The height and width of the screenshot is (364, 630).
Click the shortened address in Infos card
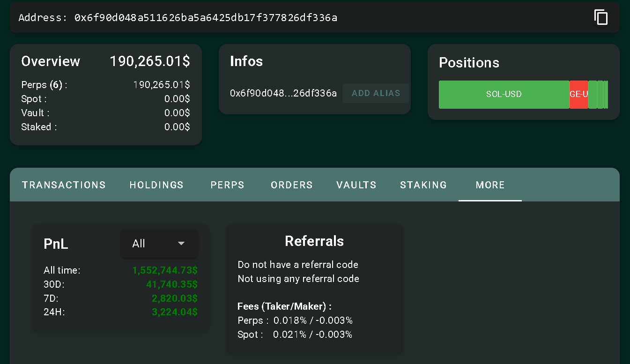point(283,93)
